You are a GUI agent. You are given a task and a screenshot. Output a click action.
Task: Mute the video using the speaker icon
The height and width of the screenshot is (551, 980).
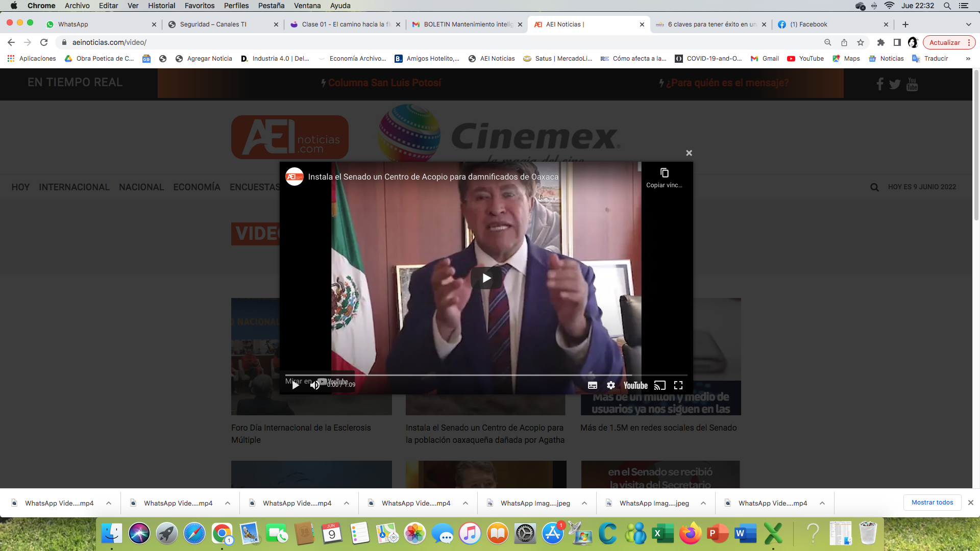coord(315,385)
